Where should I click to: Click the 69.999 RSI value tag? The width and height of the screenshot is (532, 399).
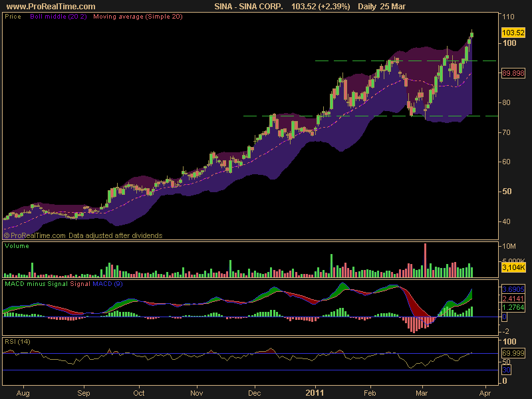pyautogui.click(x=513, y=353)
